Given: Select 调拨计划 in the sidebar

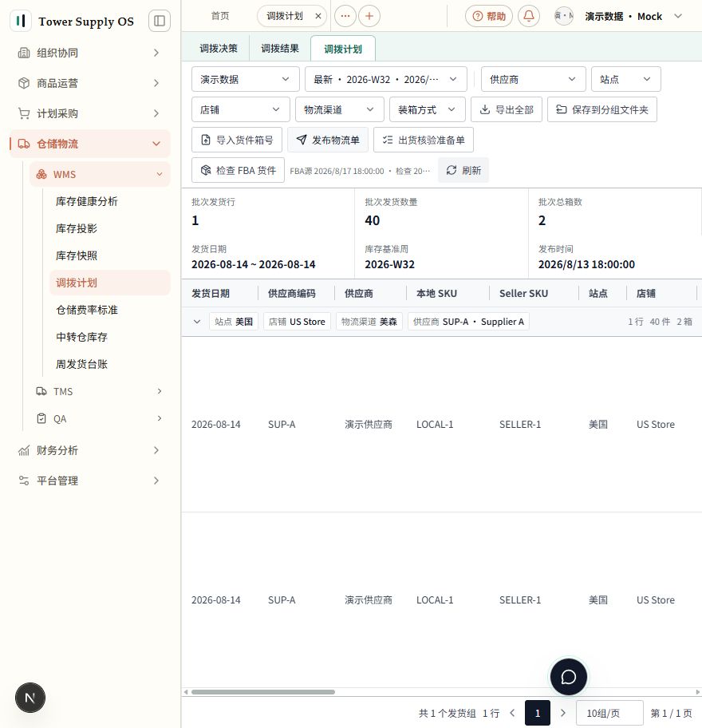Looking at the screenshot, I should click(x=110, y=283).
